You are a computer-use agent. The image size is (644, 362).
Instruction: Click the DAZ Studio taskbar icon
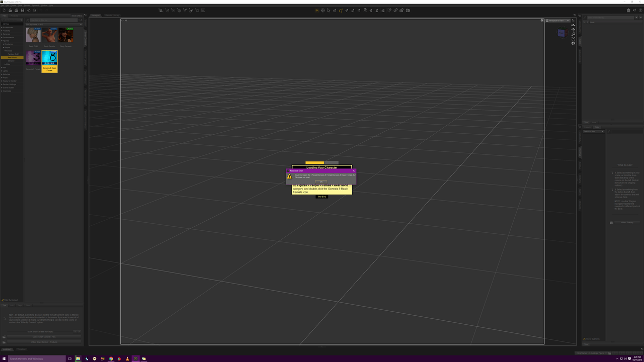135,358
